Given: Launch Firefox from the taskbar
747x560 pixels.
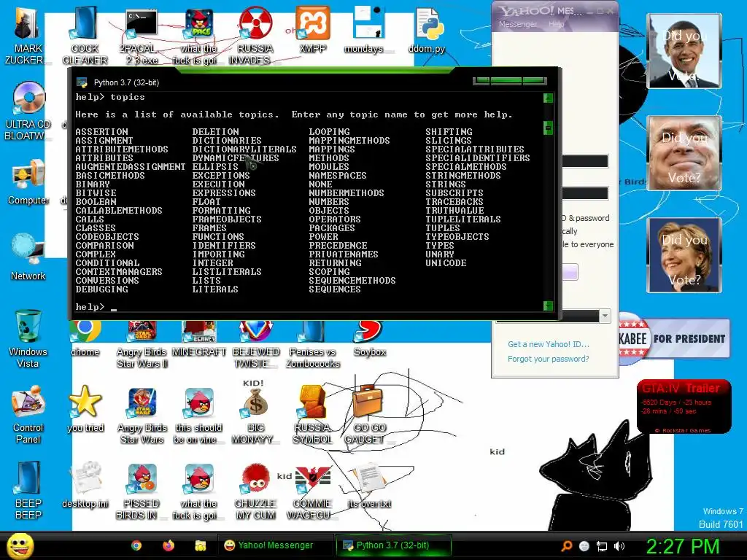Looking at the screenshot, I should tap(169, 545).
